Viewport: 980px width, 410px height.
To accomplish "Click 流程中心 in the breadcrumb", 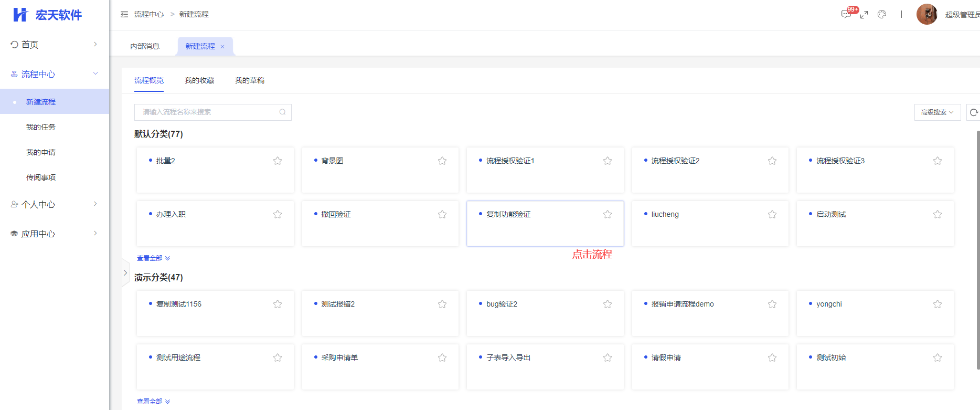I will (149, 15).
